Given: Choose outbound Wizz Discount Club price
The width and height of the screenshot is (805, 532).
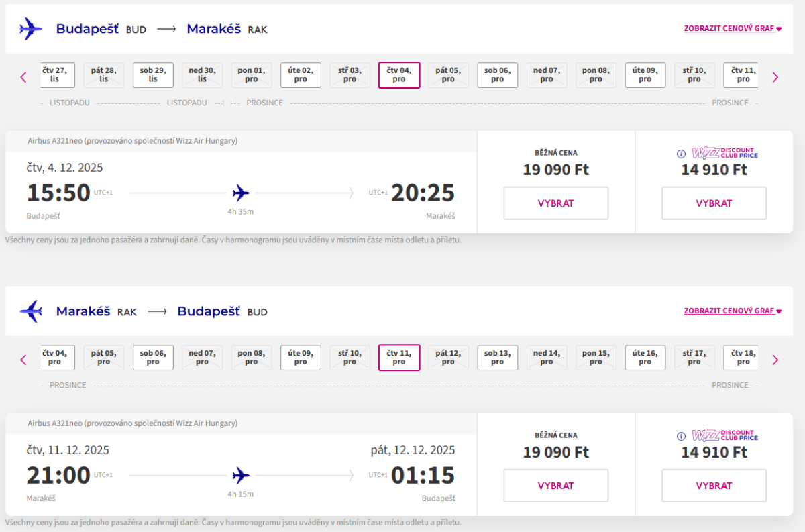Looking at the screenshot, I should (714, 203).
